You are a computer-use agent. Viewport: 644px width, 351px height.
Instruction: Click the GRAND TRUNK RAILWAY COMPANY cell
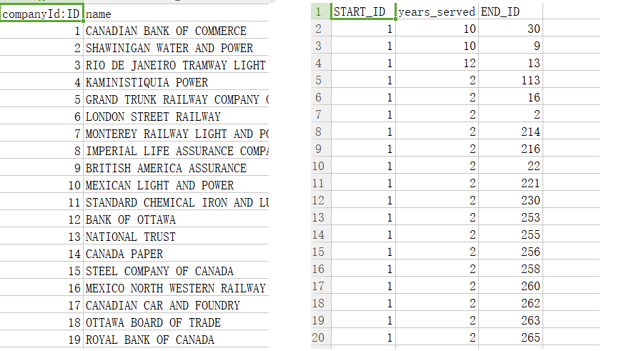pos(177,99)
